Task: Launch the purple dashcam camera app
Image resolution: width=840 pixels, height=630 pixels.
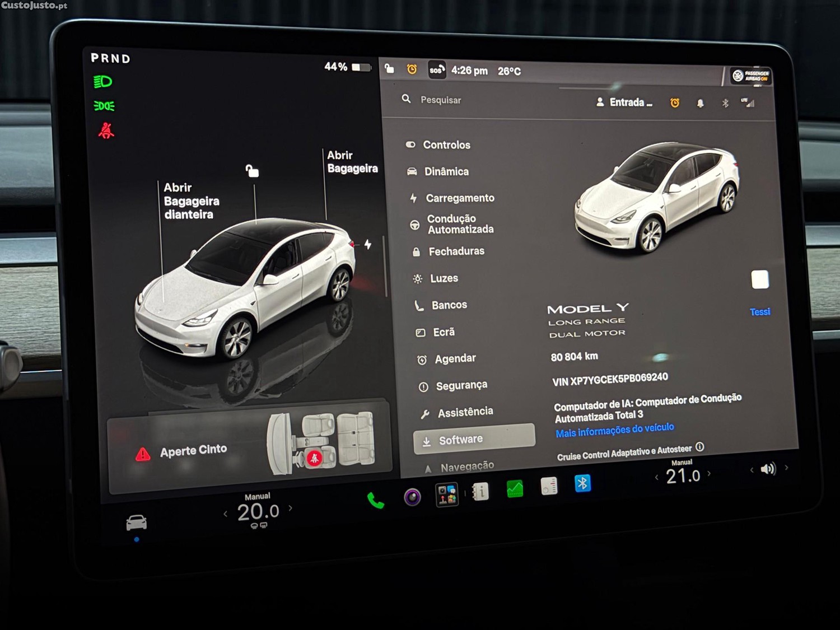Action: pos(413,497)
